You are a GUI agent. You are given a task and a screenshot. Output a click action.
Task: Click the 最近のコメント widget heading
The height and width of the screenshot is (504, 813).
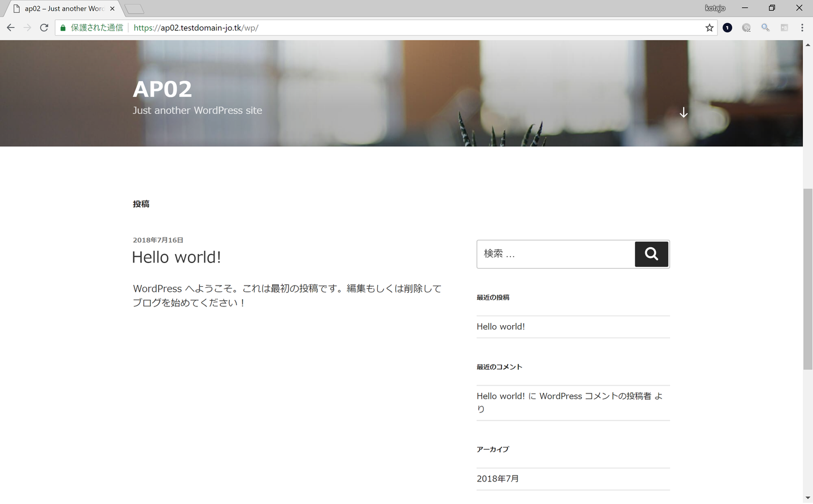click(x=499, y=367)
